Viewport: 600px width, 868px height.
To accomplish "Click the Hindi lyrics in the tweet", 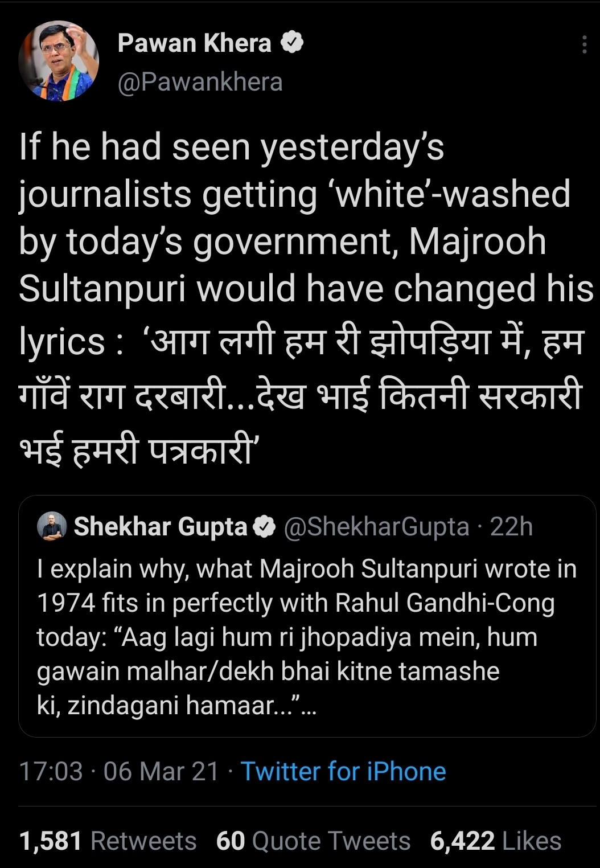I will click(x=302, y=393).
